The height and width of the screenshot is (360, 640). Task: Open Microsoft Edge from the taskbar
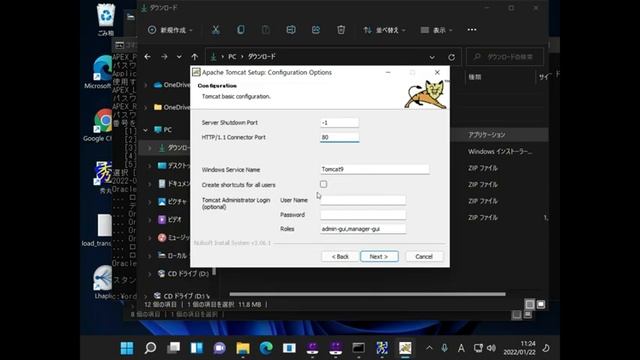[266, 348]
